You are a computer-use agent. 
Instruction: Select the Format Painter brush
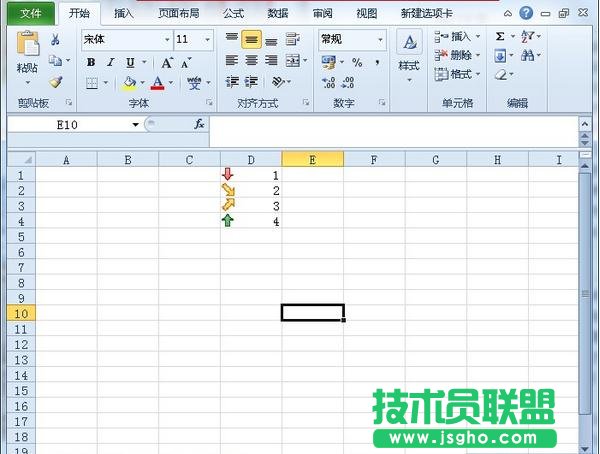(56, 82)
